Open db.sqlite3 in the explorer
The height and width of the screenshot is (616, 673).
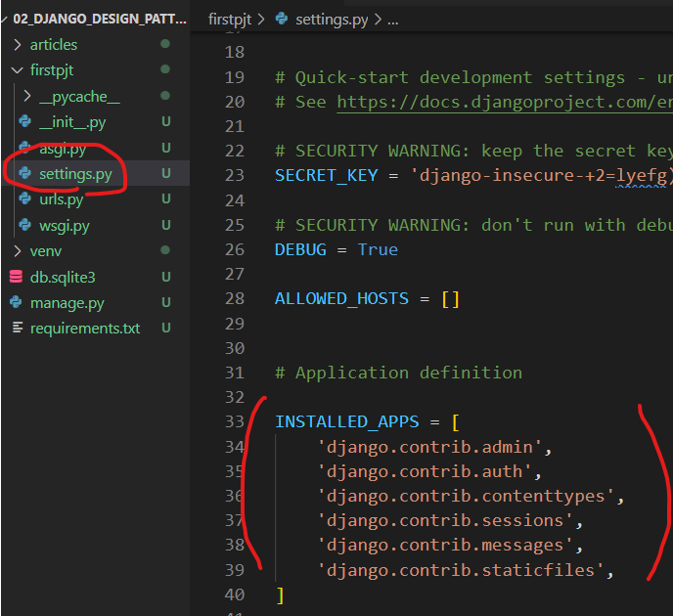coord(63,277)
